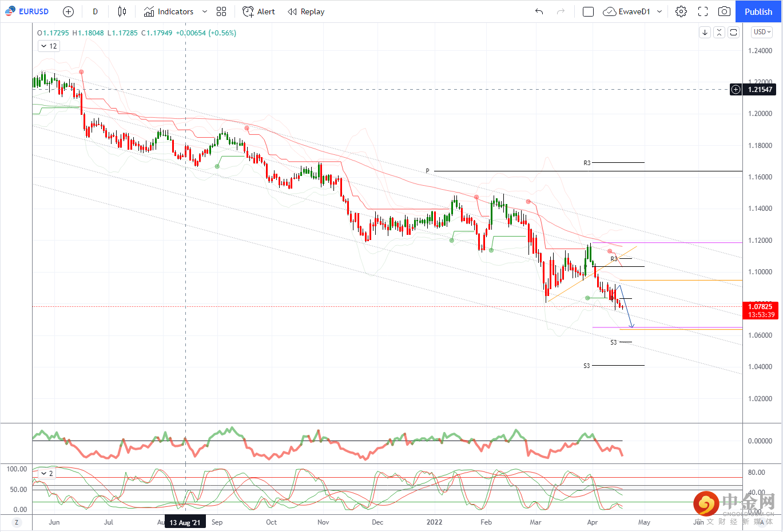
Task: Click the 100.00 left scale label
Action: point(17,469)
